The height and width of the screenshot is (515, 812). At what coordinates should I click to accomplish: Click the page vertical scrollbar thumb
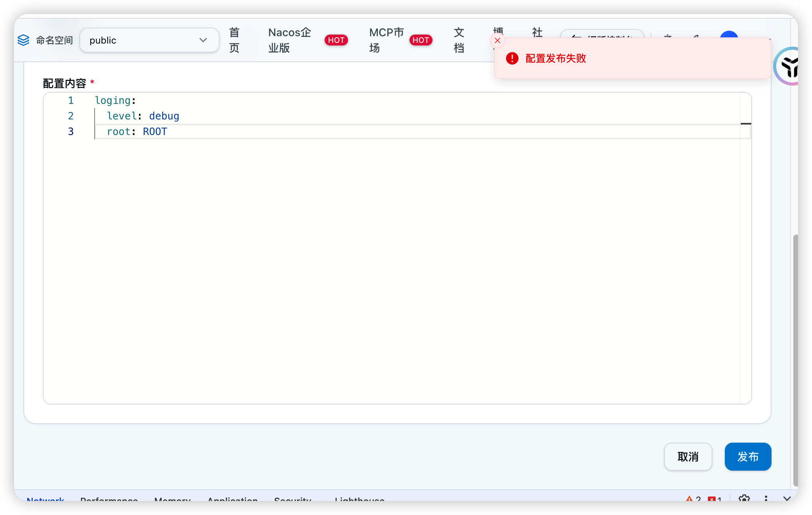coord(795,360)
